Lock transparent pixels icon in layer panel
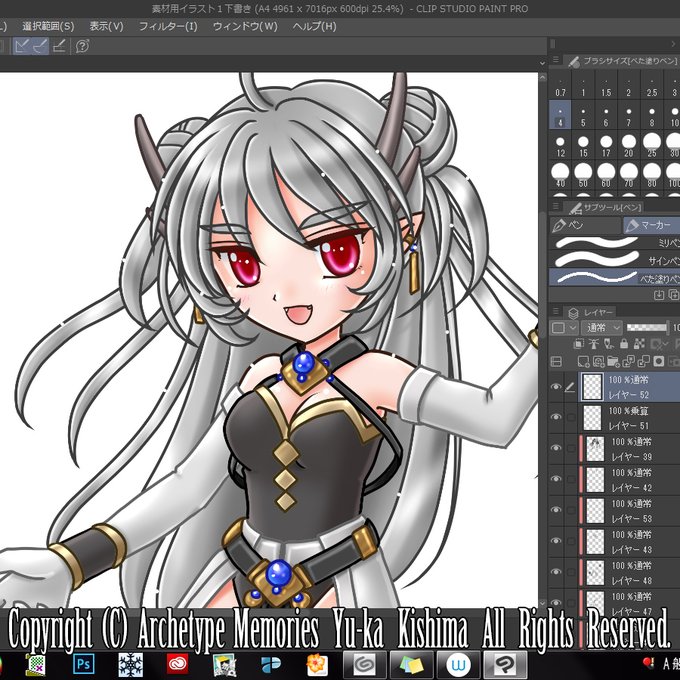Image resolution: width=680 pixels, height=680 pixels. point(639,344)
